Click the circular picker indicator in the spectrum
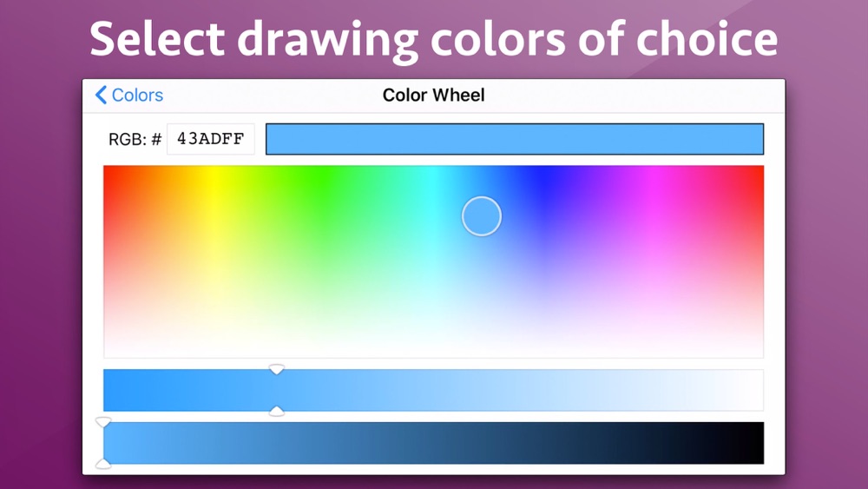The width and height of the screenshot is (868, 489). click(x=482, y=216)
